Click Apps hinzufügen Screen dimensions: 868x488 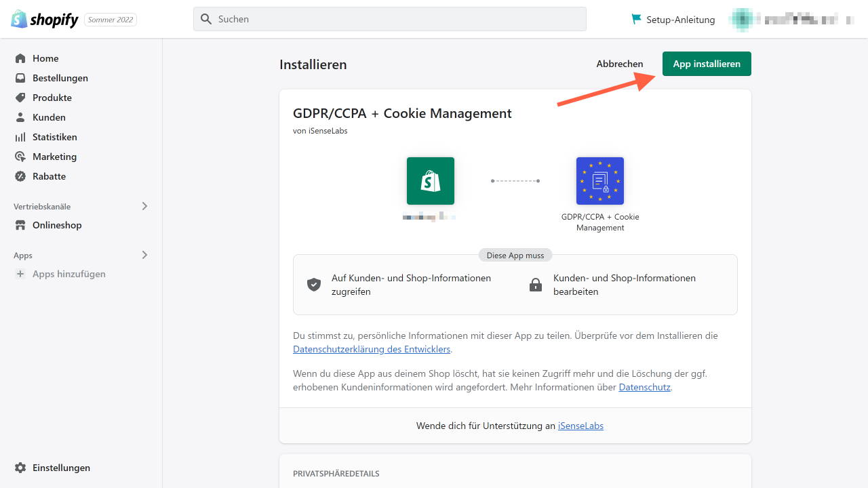pos(69,274)
